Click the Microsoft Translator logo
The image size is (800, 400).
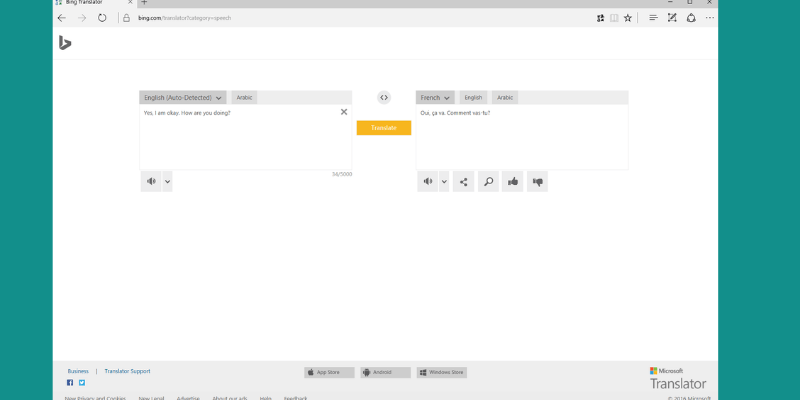point(678,378)
